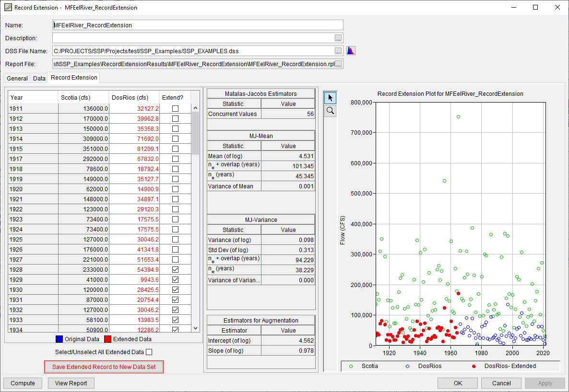This screenshot has width=569, height=392.
Task: Click the Std Dev (of log) value 0.313
Action: [x=288, y=250]
